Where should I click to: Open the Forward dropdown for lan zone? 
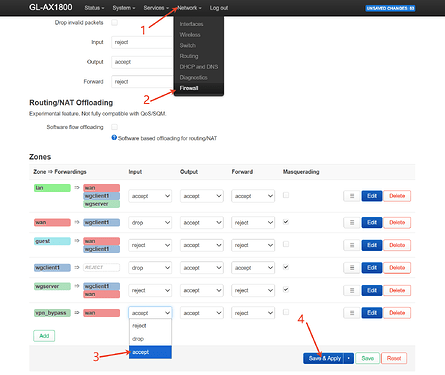pos(253,196)
